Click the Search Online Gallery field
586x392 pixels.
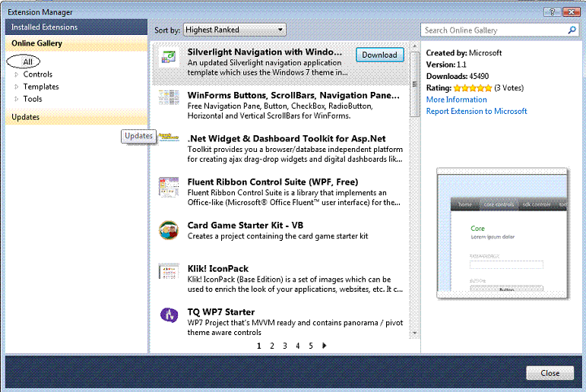(x=496, y=30)
